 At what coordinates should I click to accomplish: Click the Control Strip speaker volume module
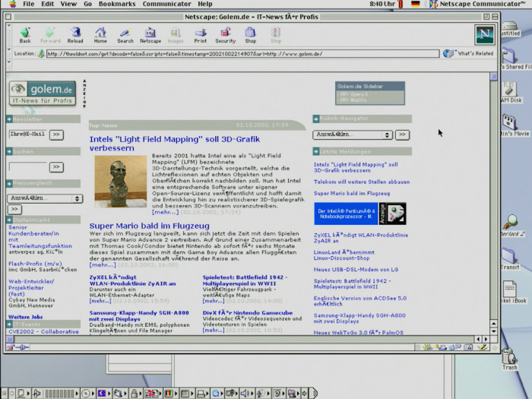coord(246,394)
